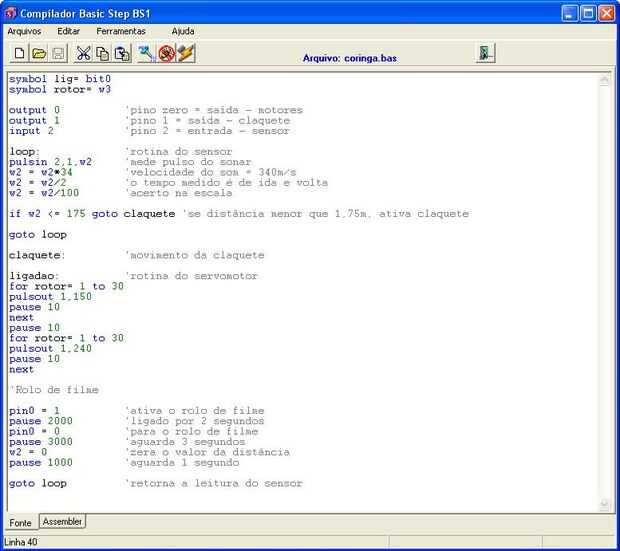620x551 pixels.
Task: Click the exit door icon
Action: point(486,53)
